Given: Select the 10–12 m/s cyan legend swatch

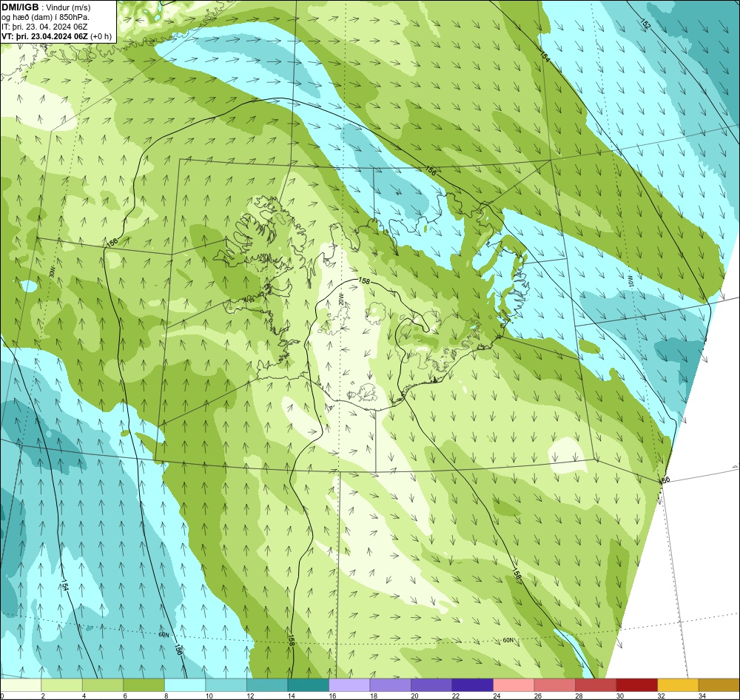Looking at the screenshot, I should tap(226, 685).
